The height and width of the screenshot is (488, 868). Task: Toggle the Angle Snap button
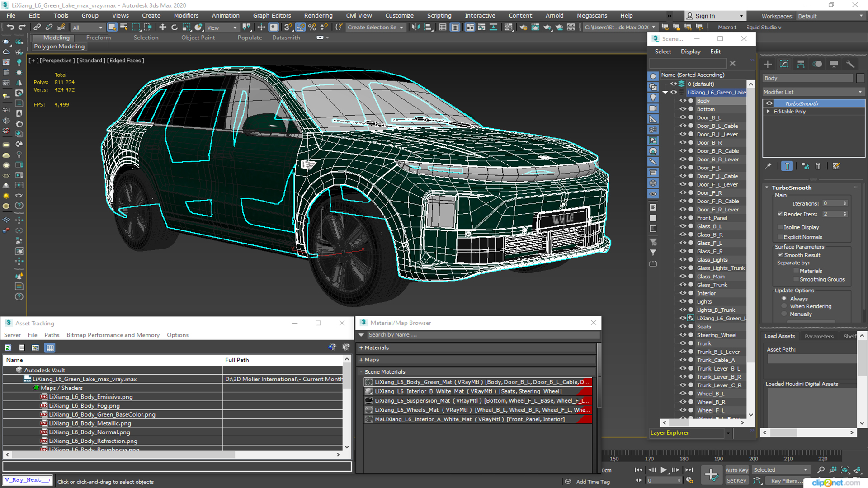click(x=300, y=28)
